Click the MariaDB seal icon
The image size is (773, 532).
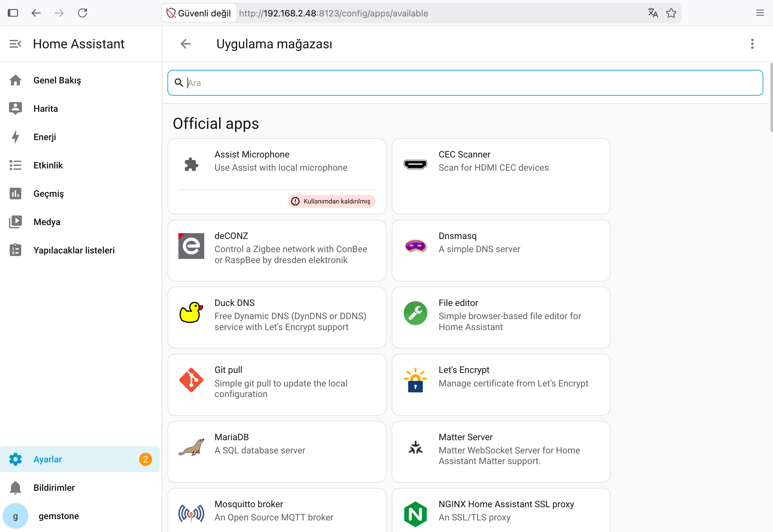pos(191,447)
